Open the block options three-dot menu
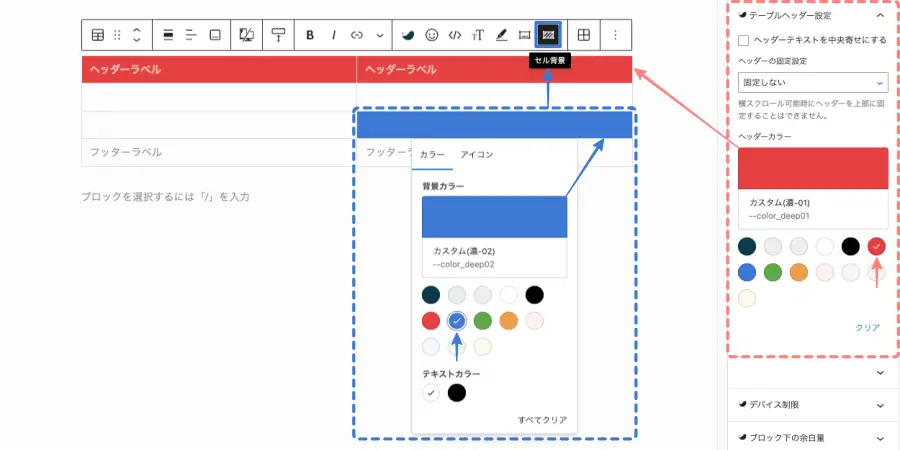The image size is (900, 450). click(x=615, y=35)
